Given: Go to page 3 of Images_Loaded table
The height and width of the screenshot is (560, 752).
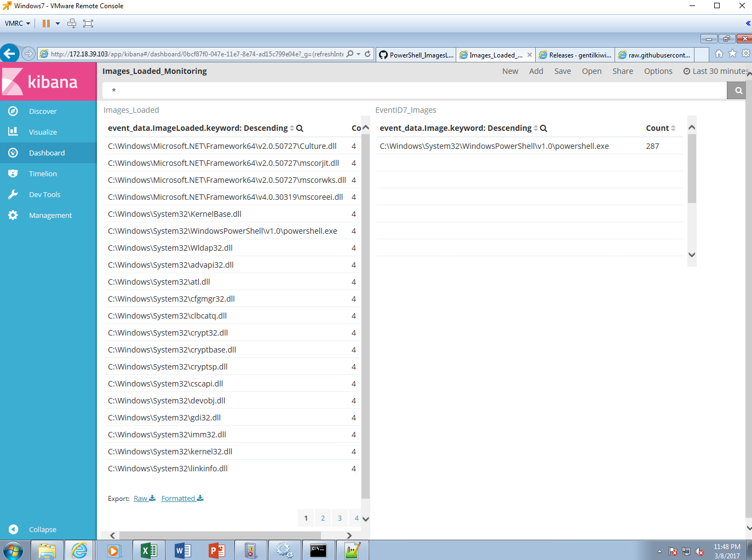Looking at the screenshot, I should [x=340, y=518].
